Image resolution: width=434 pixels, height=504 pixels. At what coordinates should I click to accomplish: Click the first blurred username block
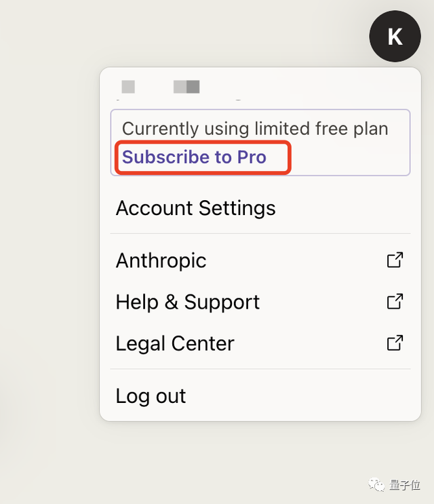pos(128,87)
